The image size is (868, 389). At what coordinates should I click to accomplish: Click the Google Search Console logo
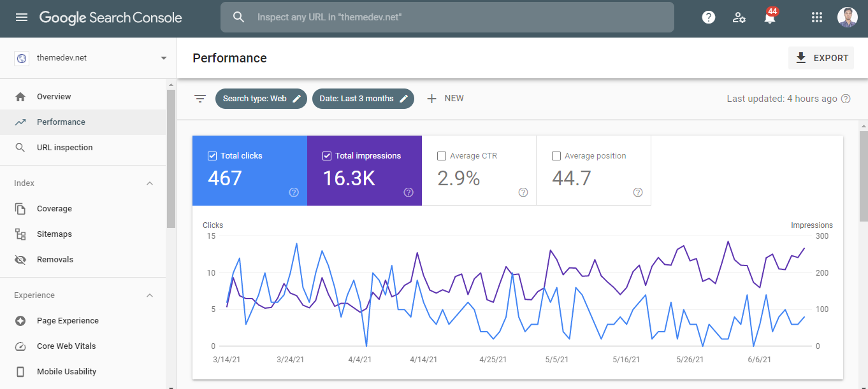click(111, 18)
